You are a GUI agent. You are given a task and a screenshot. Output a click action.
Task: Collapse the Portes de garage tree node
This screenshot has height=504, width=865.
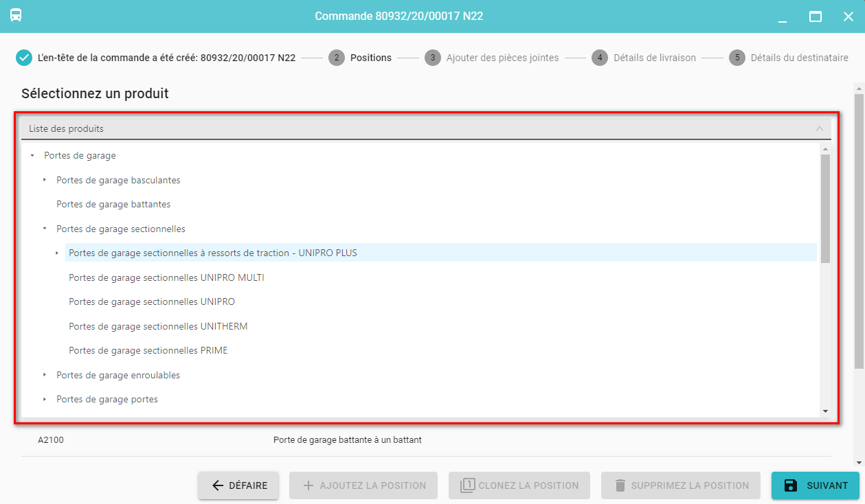32,156
